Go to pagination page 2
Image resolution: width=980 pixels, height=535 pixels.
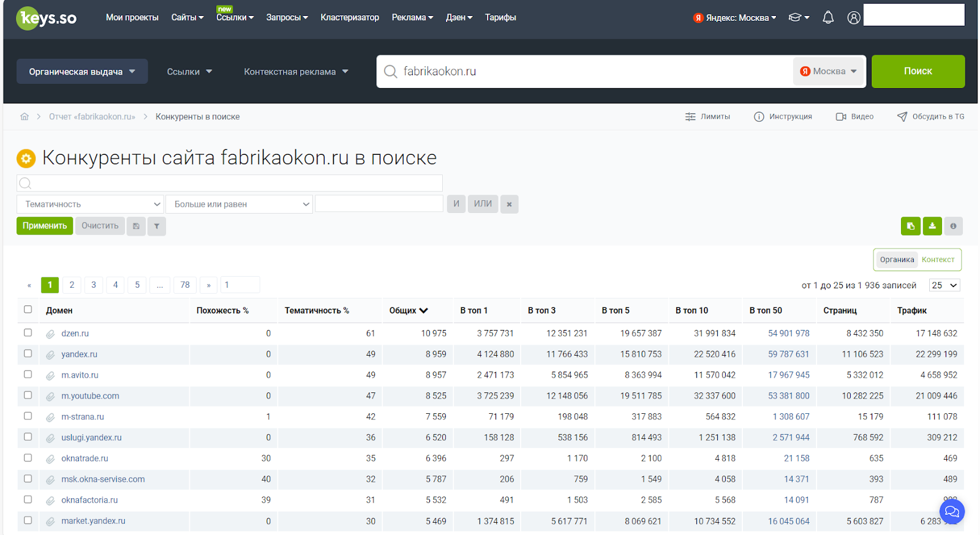click(72, 285)
